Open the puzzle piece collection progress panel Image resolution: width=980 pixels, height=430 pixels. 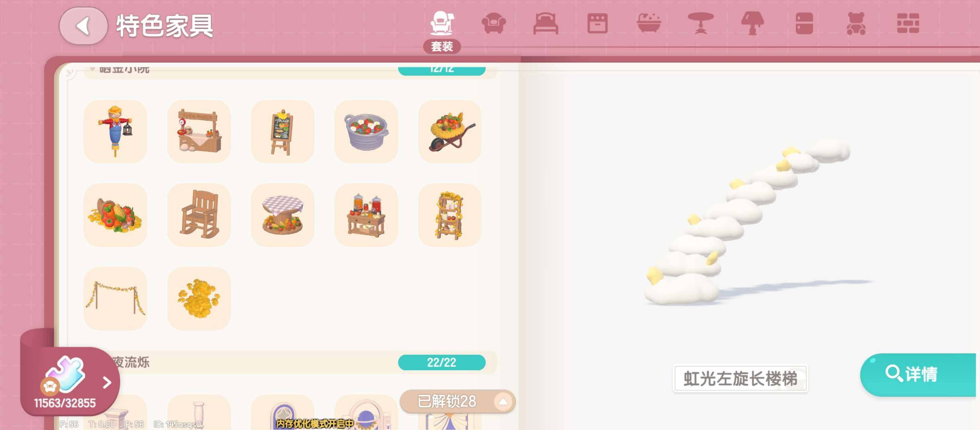tap(70, 381)
